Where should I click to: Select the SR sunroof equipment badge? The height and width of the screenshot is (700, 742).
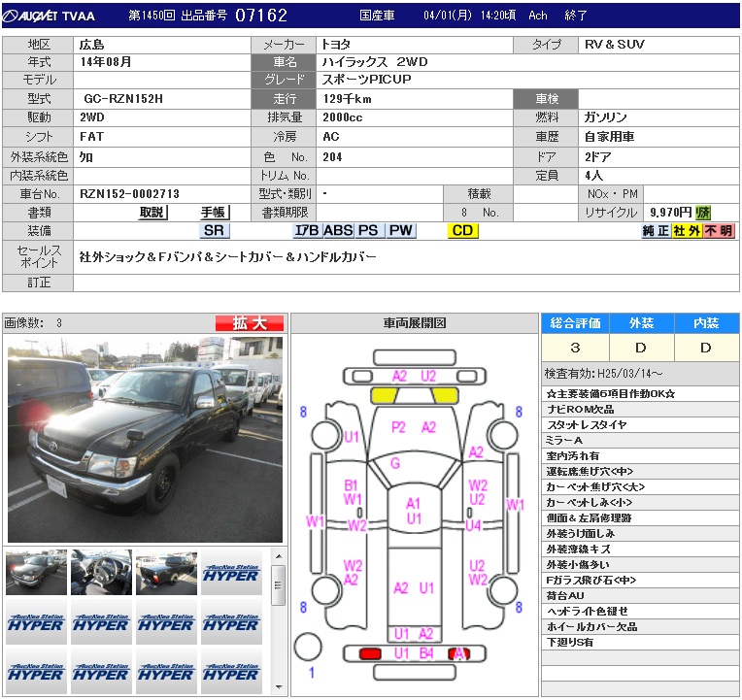[x=214, y=231]
